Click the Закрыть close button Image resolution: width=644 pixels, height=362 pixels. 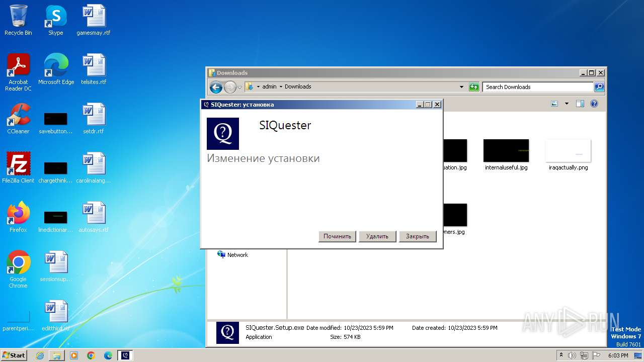pyautogui.click(x=418, y=236)
